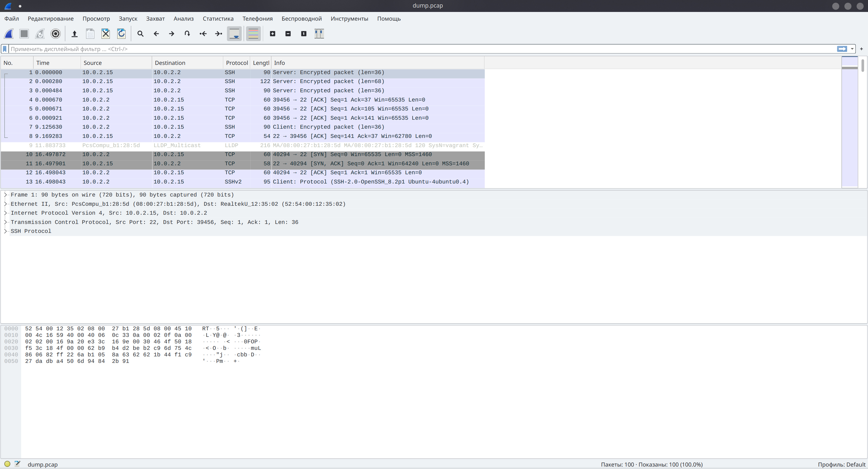The height and width of the screenshot is (469, 868).
Task: Expand the Transmission Control Protocol details
Action: tap(5, 222)
